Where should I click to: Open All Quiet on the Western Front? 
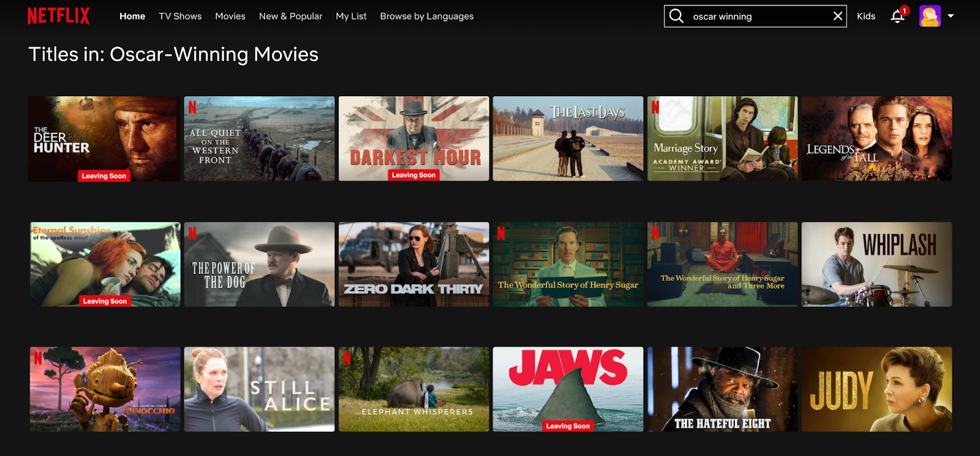point(260,139)
